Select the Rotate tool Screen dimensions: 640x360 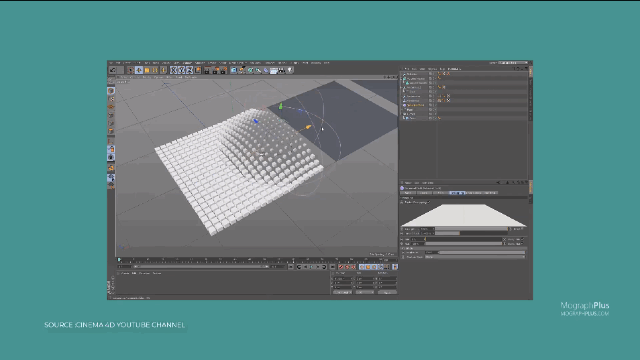[x=155, y=70]
